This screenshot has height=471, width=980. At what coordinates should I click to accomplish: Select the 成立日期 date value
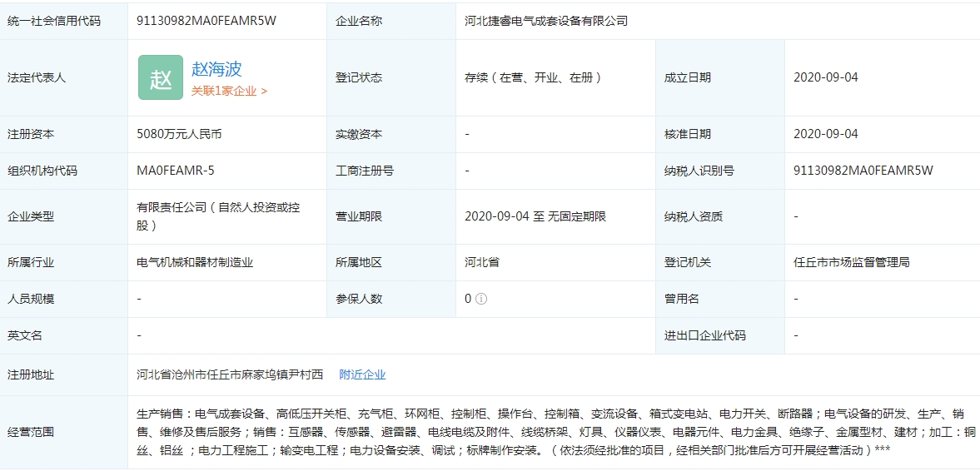point(825,77)
